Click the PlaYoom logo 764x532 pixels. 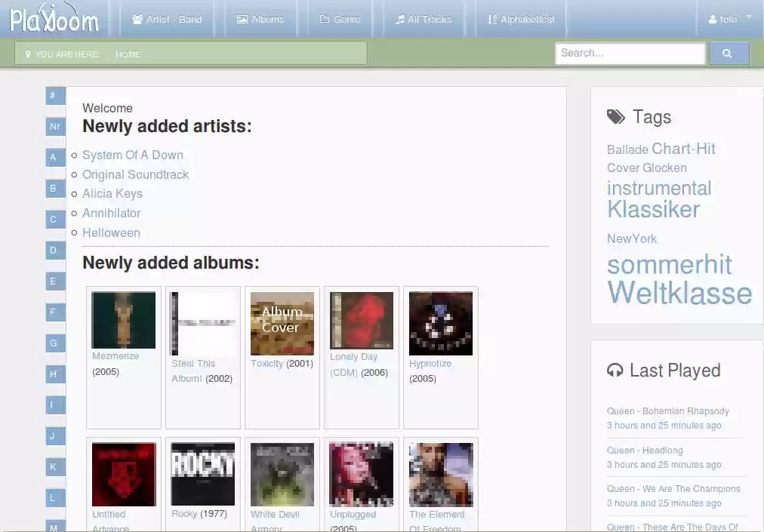click(54, 18)
